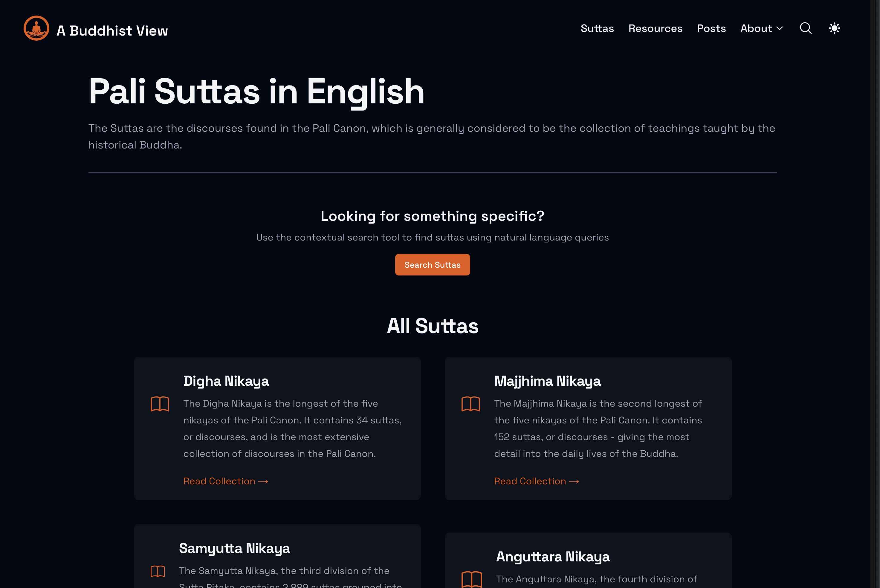This screenshot has height=588, width=880.
Task: Click the arrow in Majjhima Nikaya's Read Collection
Action: pos(574,481)
